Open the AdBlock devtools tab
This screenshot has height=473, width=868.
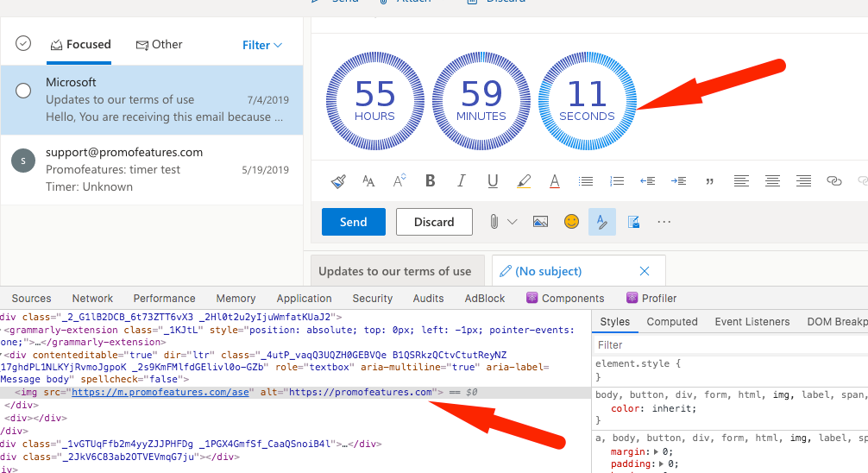tap(485, 299)
